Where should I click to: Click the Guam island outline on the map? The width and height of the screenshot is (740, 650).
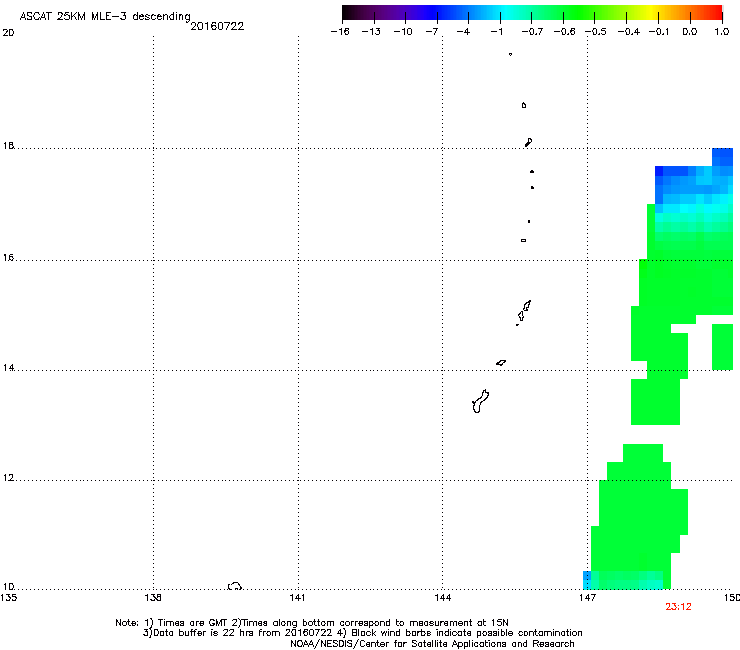click(x=480, y=401)
